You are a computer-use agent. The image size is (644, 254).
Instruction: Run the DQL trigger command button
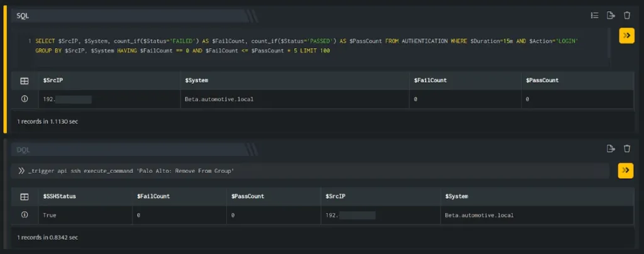point(626,170)
